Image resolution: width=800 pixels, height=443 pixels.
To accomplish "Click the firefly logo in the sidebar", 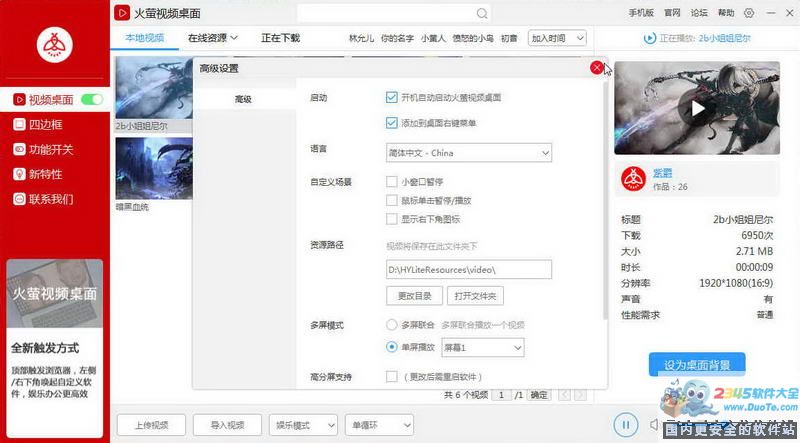I will pyautogui.click(x=55, y=43).
